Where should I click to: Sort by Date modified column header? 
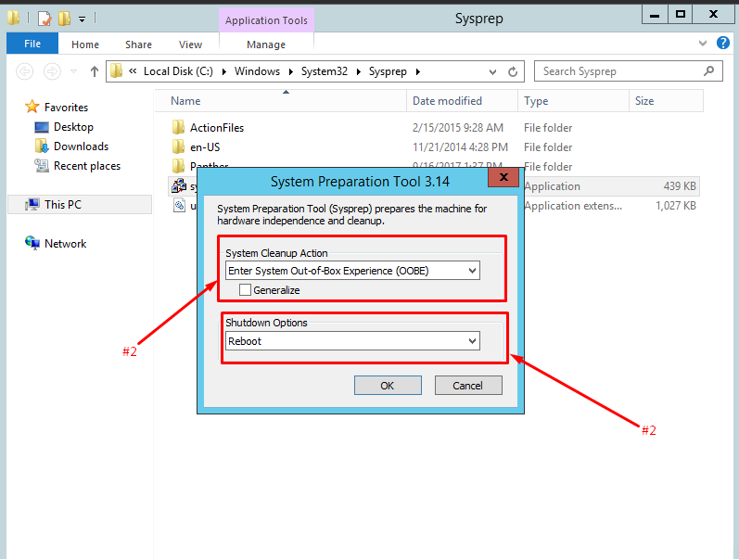click(462, 101)
